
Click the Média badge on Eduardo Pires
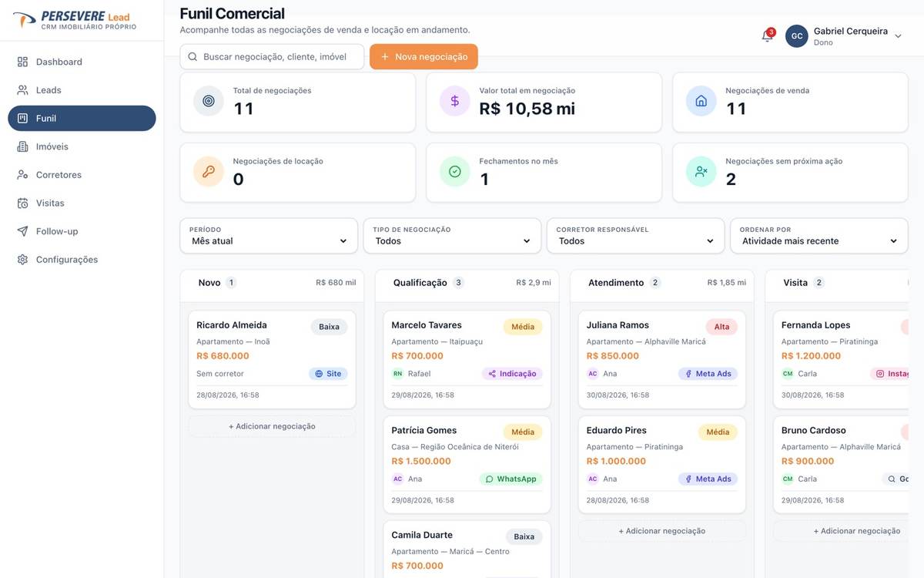[x=718, y=432]
